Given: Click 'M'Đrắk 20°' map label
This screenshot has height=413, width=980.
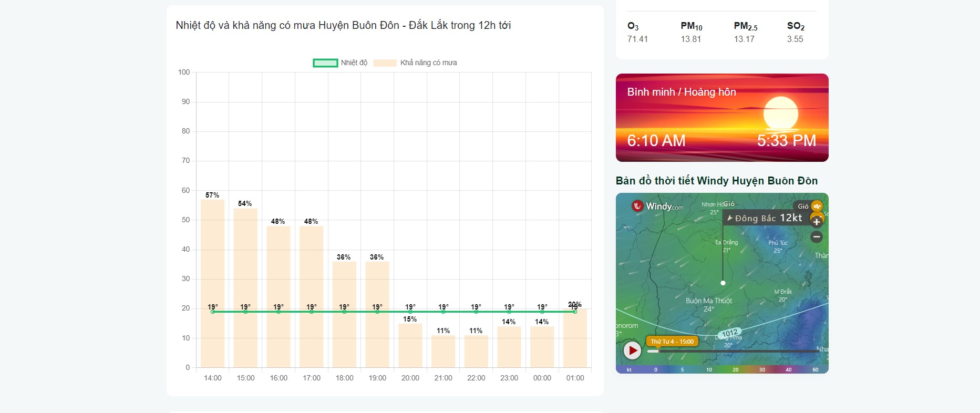Looking at the screenshot, I should (783, 295).
